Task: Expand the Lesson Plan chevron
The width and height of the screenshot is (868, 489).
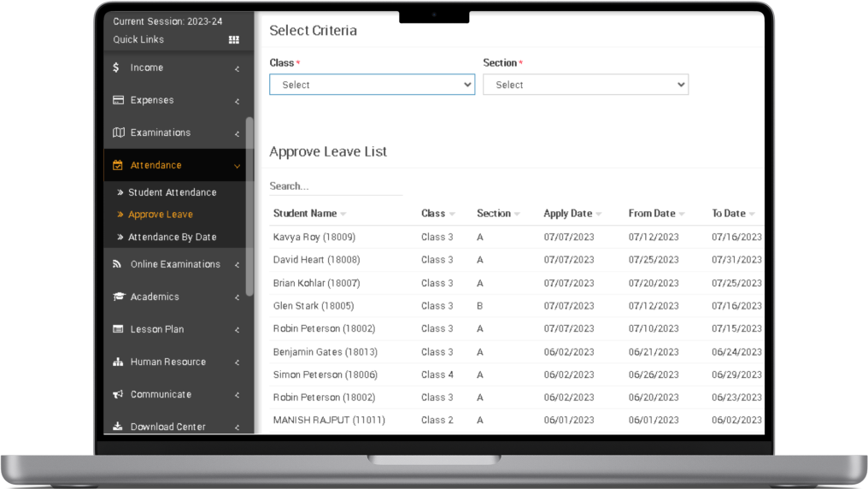Action: pyautogui.click(x=237, y=331)
